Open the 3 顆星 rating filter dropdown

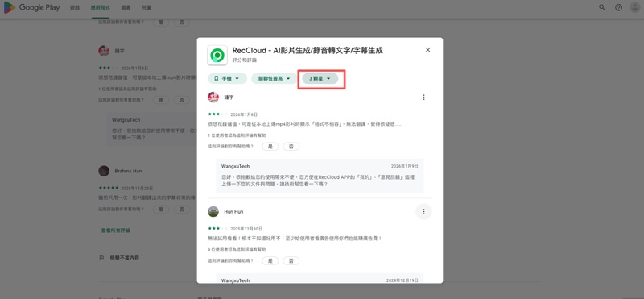pyautogui.click(x=320, y=78)
